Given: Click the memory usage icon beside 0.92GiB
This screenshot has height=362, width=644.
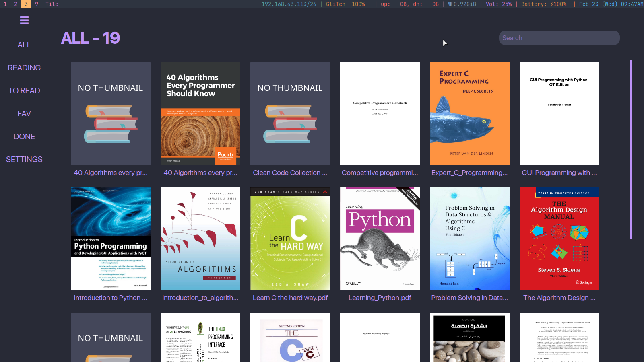Looking at the screenshot, I should pos(450,4).
